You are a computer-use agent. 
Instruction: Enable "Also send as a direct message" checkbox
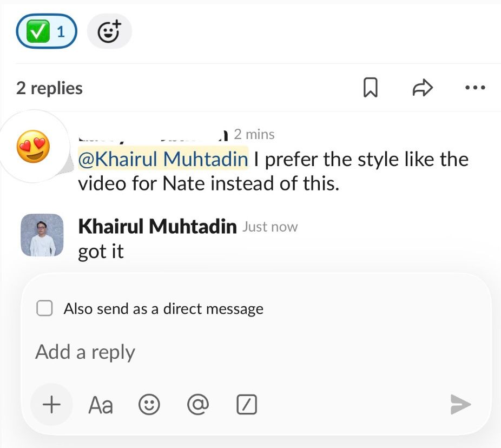click(44, 309)
